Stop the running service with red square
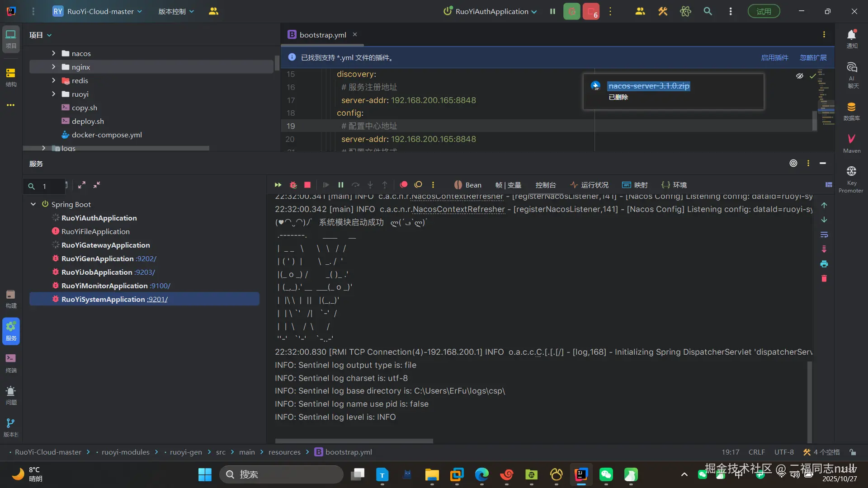 tap(307, 185)
